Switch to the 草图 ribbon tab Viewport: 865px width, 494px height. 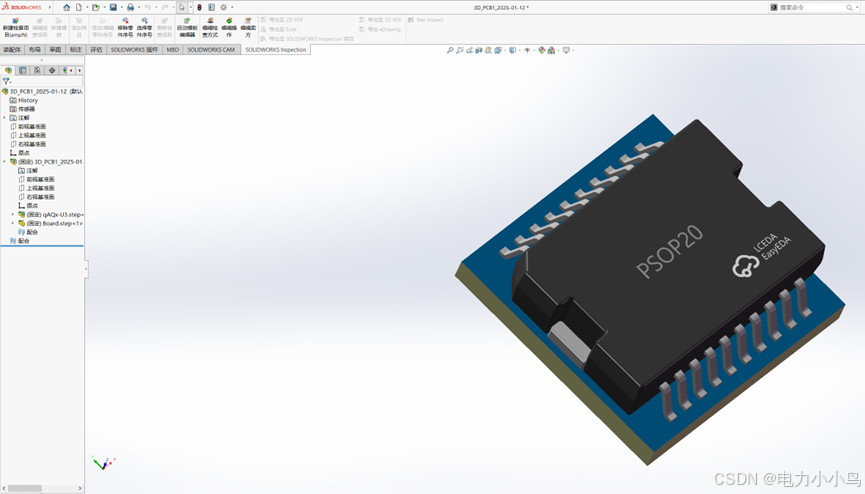point(55,50)
